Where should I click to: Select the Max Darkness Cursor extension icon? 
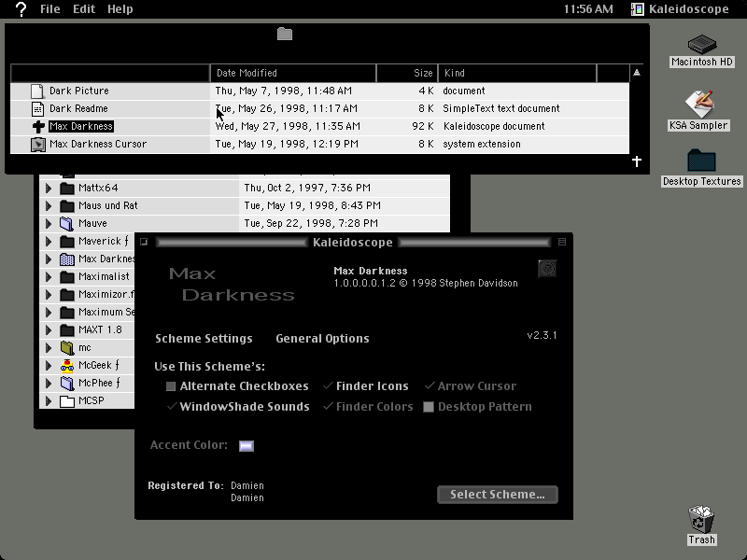click(x=38, y=145)
